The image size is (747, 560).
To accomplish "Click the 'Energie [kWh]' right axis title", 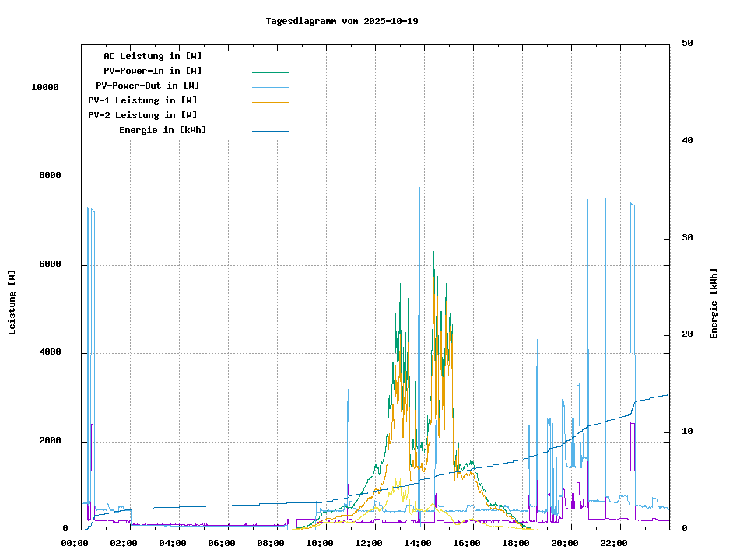I will [x=714, y=303].
